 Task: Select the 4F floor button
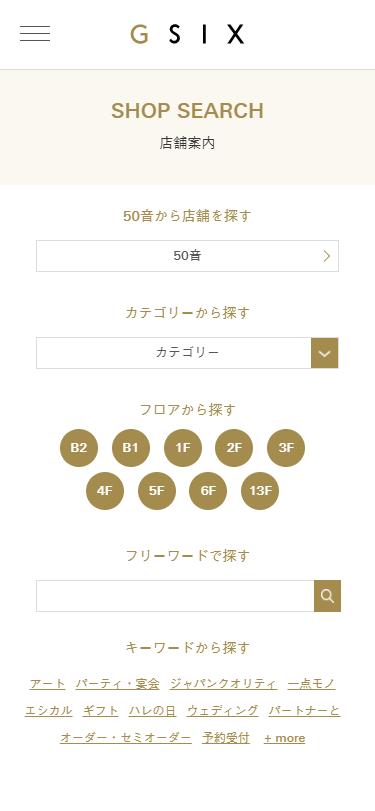[105, 491]
